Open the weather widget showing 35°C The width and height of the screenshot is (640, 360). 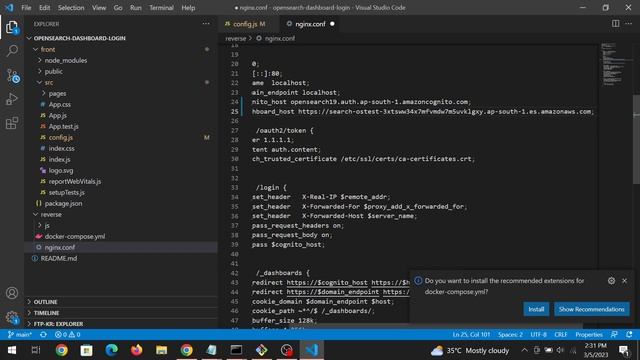[x=469, y=350]
